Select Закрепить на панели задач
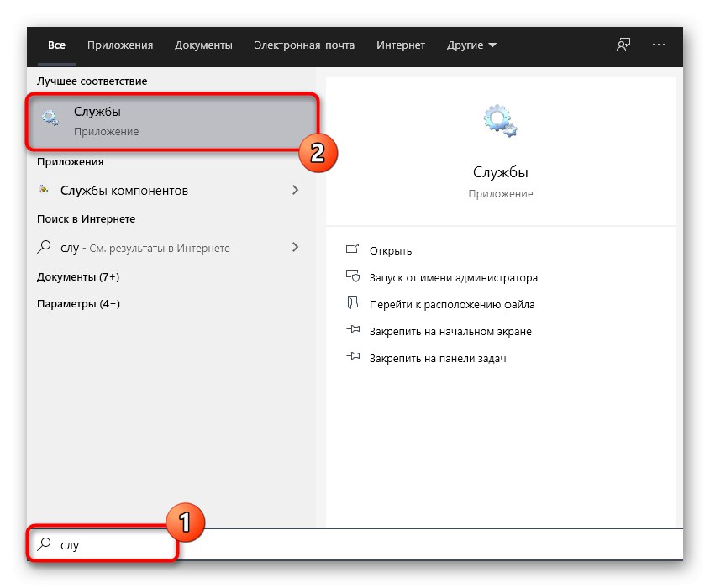This screenshot has width=710, height=588. (x=437, y=358)
